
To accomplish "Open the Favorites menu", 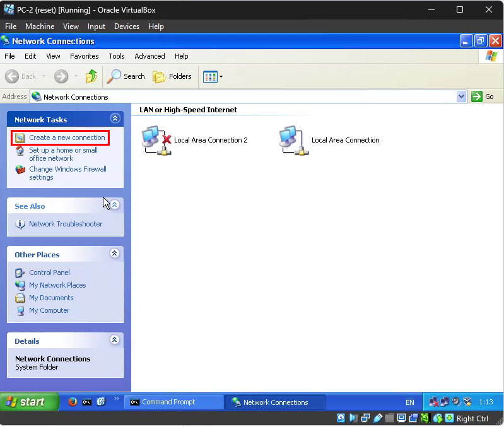I will (x=85, y=56).
